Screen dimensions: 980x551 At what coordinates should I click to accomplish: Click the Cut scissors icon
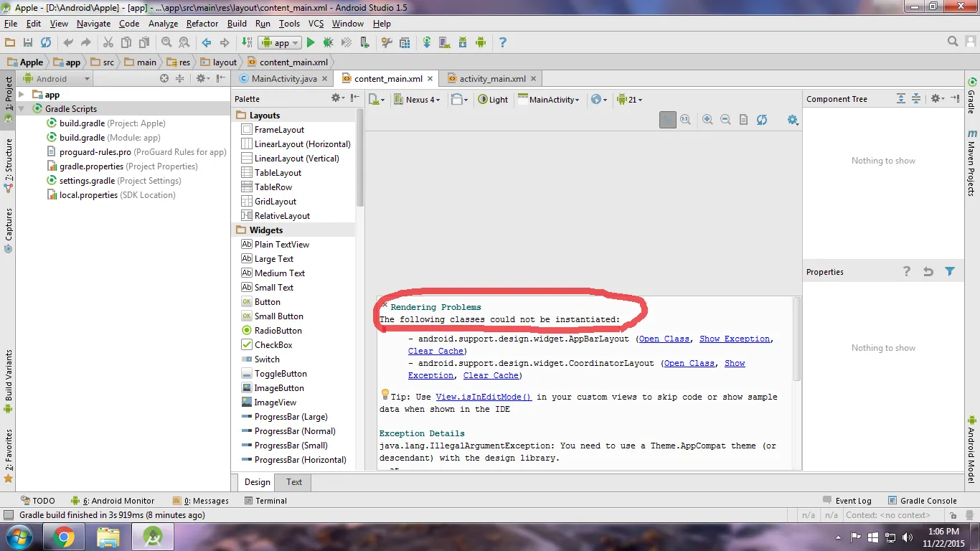[x=108, y=43]
